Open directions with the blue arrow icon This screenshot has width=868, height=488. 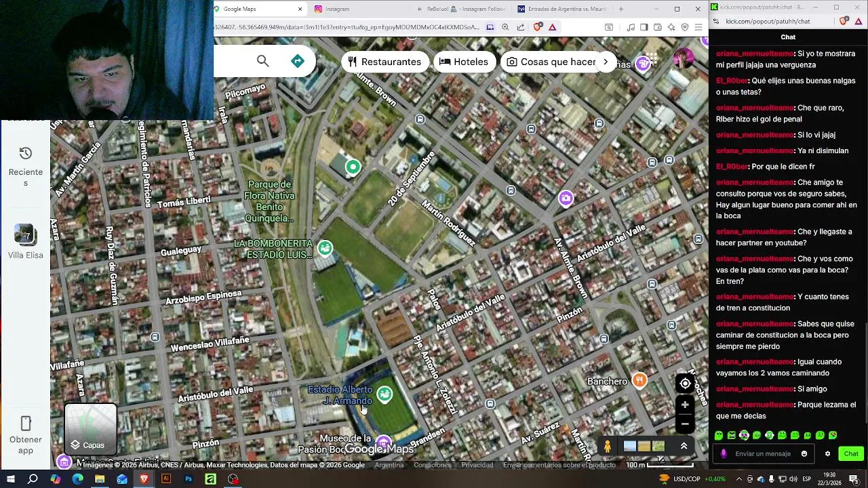click(x=298, y=61)
